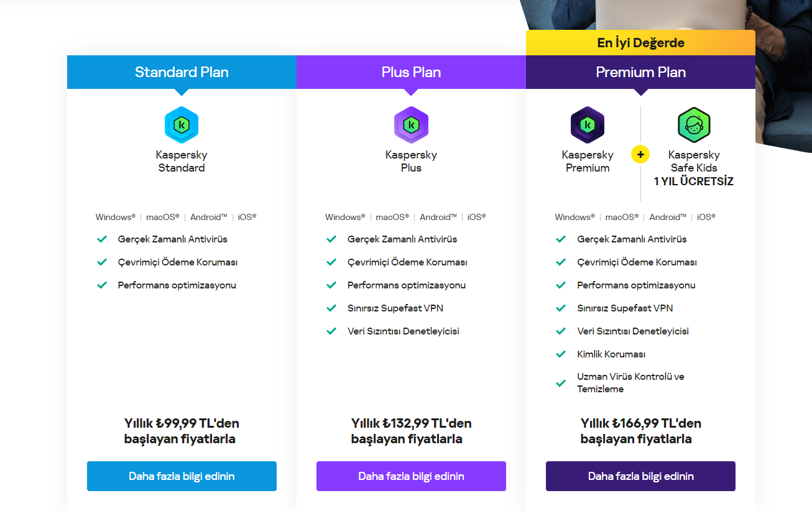
Task: Click the Premium plan Daha fazla bilgi edinin button
Action: [x=640, y=476]
